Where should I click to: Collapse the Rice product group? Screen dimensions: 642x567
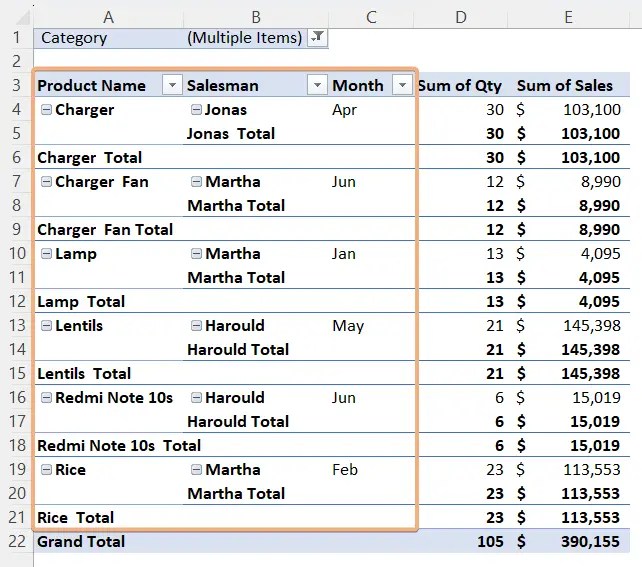(x=46, y=470)
